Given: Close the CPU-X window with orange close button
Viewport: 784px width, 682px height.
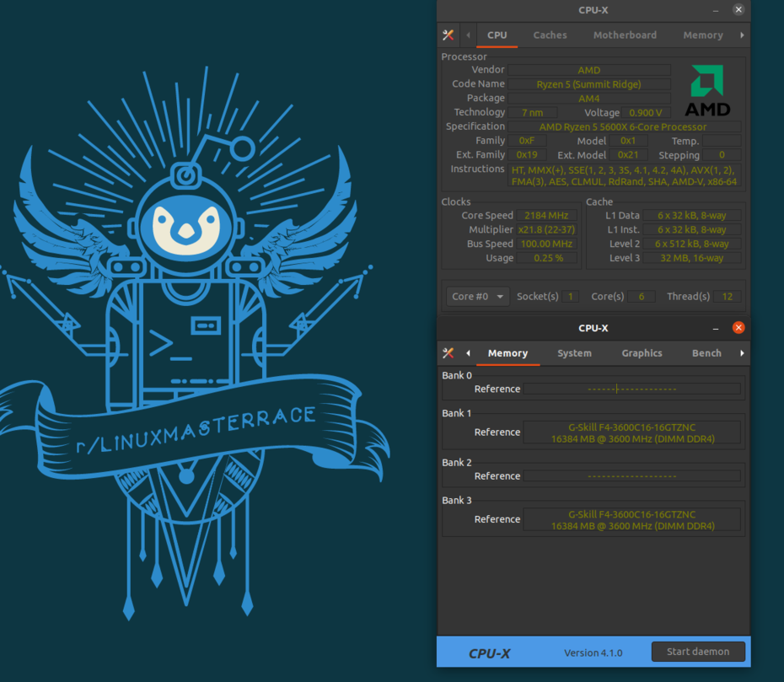Looking at the screenshot, I should point(738,328).
